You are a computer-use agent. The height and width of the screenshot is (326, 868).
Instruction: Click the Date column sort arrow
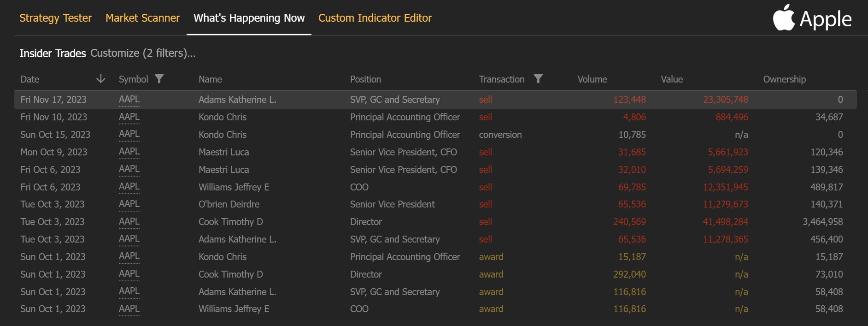[100, 79]
